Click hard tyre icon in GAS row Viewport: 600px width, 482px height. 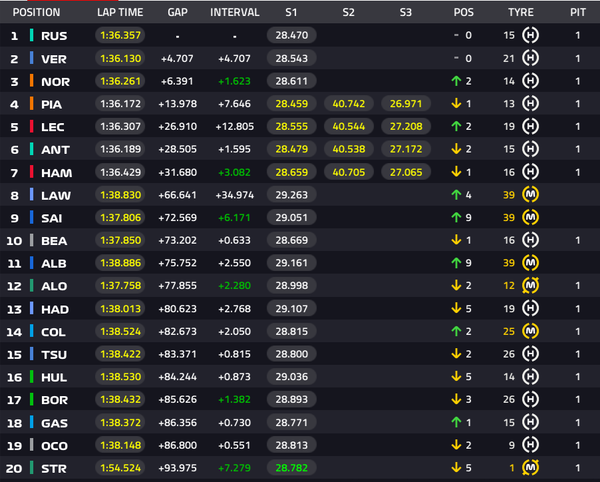click(530, 422)
